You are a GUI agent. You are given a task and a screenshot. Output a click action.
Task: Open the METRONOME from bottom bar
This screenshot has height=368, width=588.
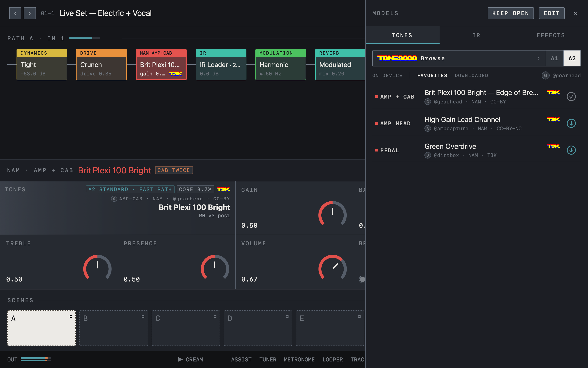[299, 359]
